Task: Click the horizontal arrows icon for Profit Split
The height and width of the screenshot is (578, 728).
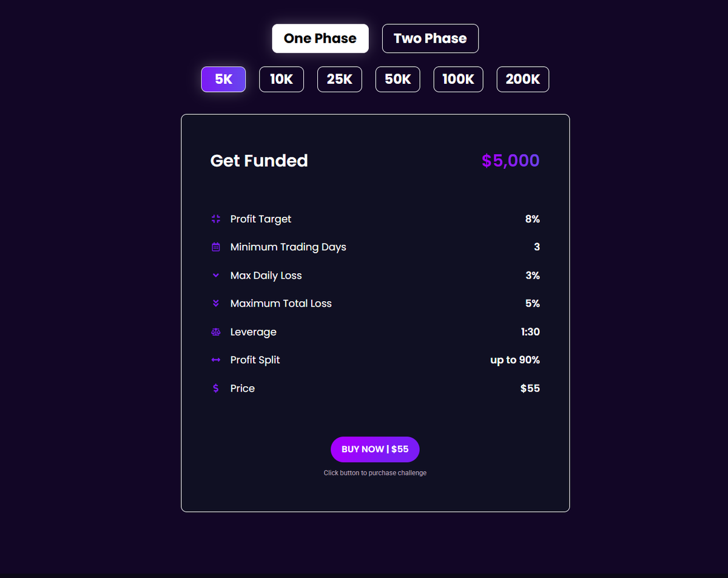Action: [216, 360]
